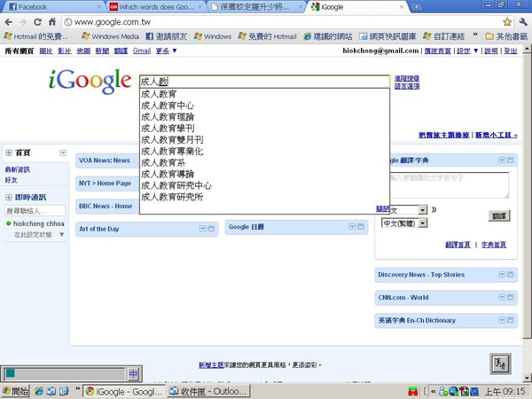Show more bookmarks with chevron
532x399 pixels.
(475, 35)
